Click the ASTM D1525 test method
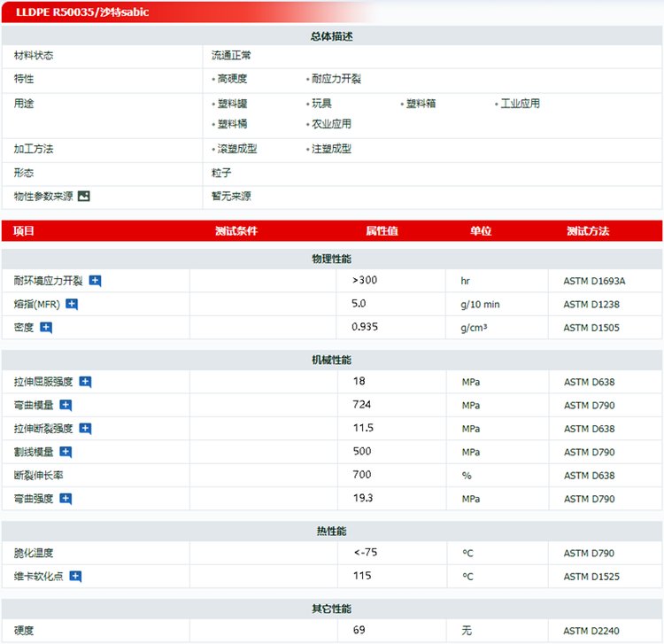Screen dimensions: 664x644 [x=591, y=576]
